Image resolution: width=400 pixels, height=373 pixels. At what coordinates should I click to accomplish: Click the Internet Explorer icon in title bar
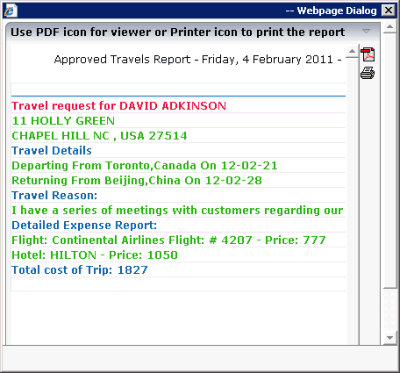9,10
